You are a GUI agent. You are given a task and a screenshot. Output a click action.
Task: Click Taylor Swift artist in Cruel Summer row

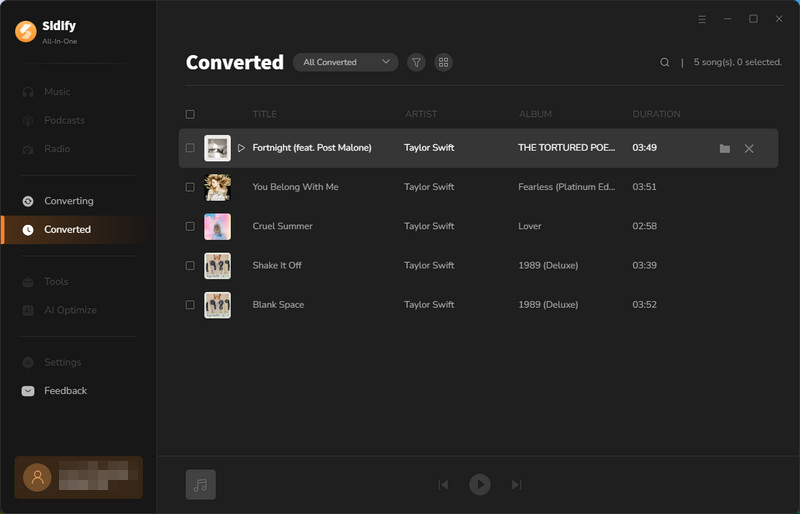[429, 226]
